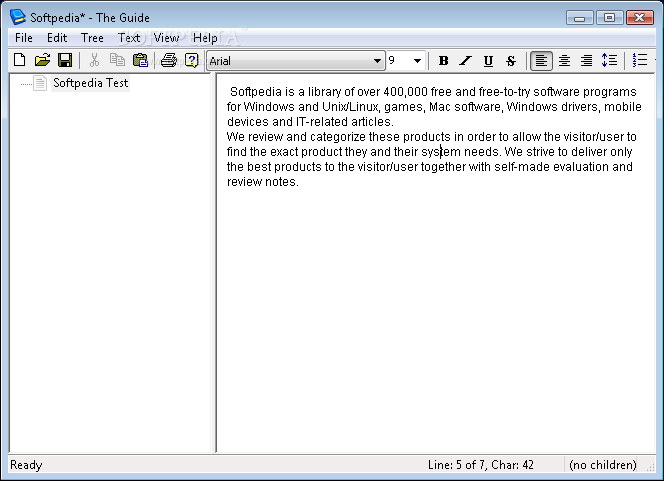Minimize The Guide window
664x481 pixels.
tap(579, 18)
